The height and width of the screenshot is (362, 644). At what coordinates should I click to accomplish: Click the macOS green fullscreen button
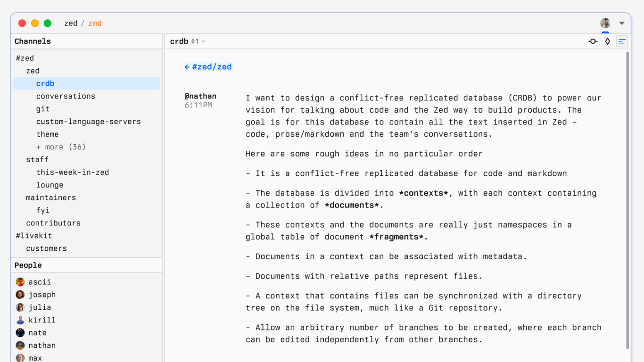48,23
